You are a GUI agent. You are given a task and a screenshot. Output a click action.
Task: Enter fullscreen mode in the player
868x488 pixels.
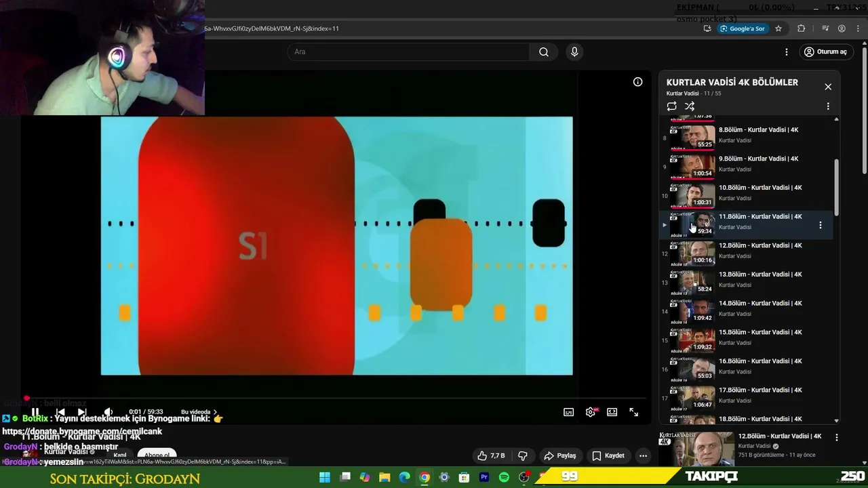pos(634,412)
